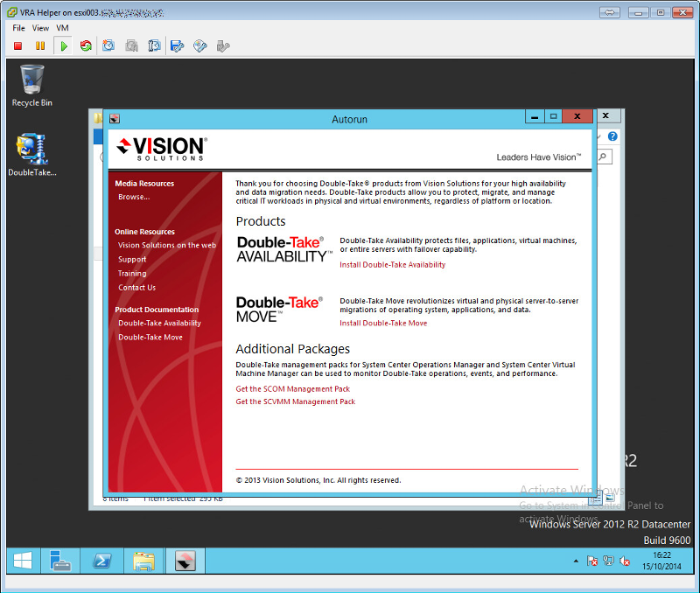Show hidden tray icons arrow

click(576, 562)
